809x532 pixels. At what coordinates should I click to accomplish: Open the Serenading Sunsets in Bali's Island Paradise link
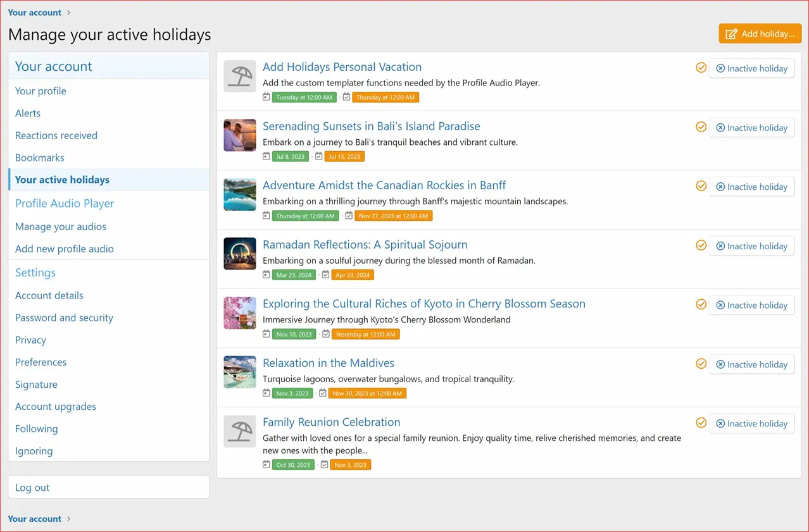[371, 126]
